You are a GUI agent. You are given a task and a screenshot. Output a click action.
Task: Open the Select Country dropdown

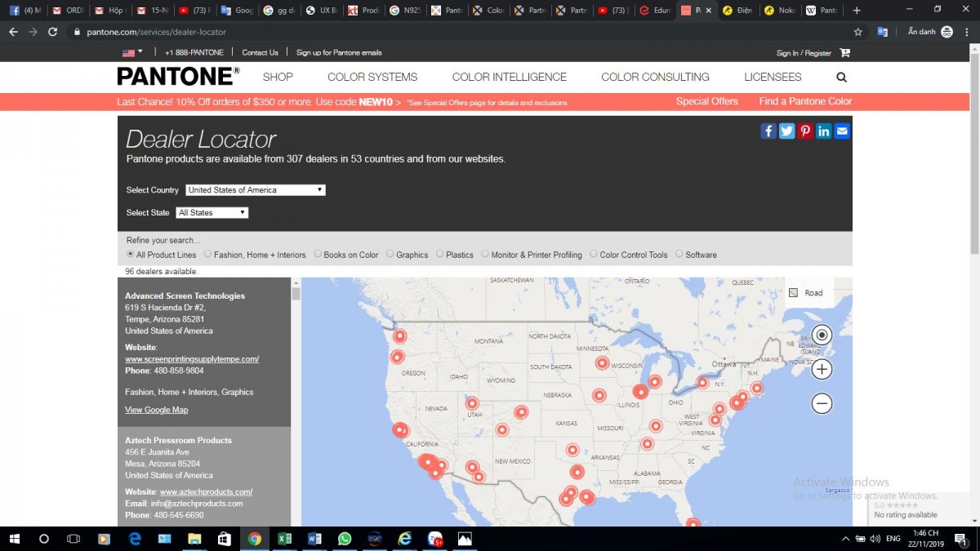[x=256, y=190]
